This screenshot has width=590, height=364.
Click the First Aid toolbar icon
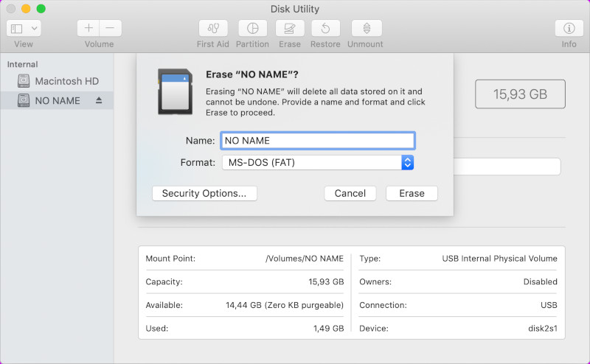point(213,29)
